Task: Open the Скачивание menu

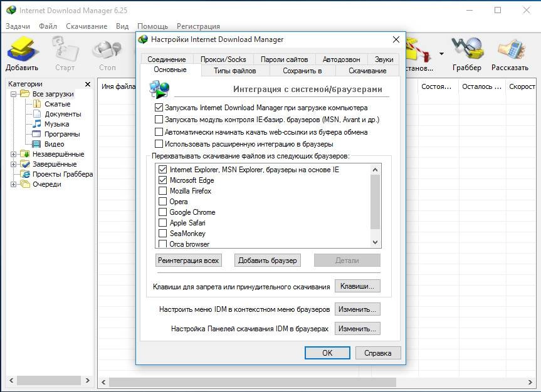Action: 87,26
